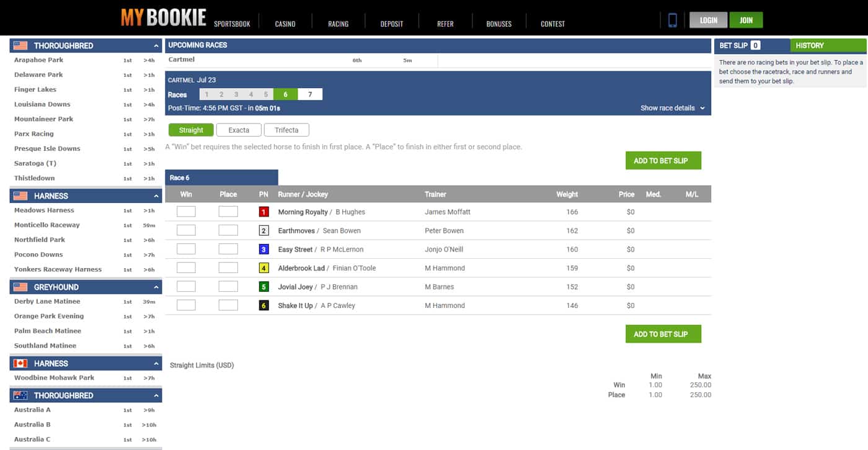Select race 6 at Cartmel
The height and width of the screenshot is (450, 868).
[x=285, y=94]
